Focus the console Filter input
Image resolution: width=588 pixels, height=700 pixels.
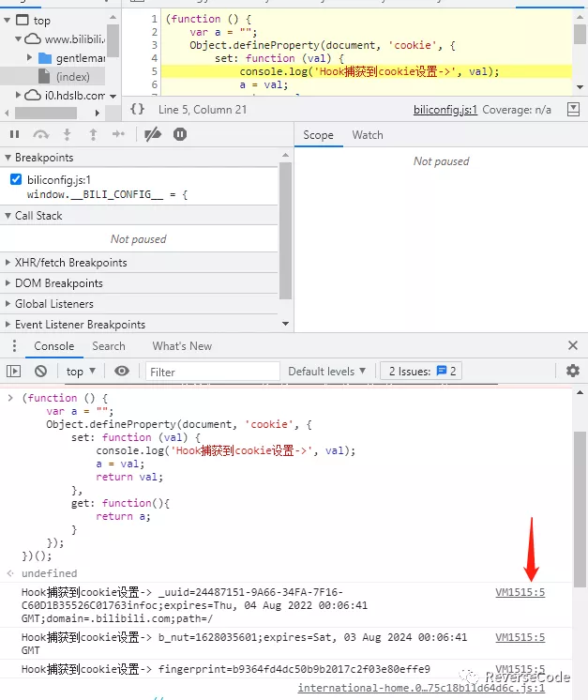click(x=212, y=372)
